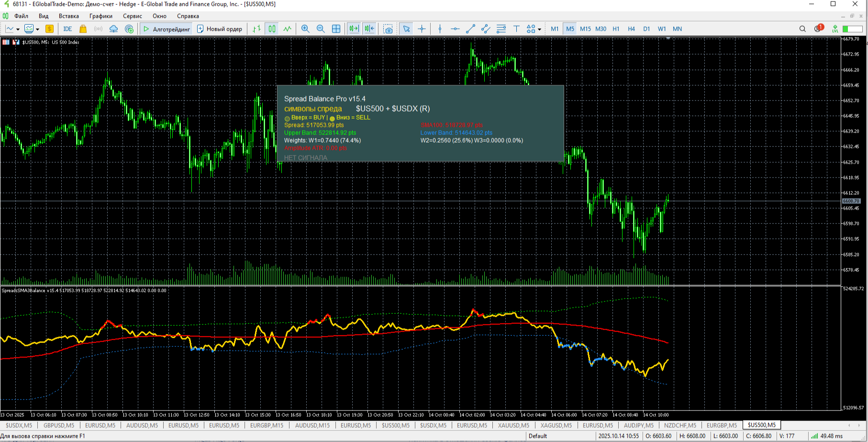Open the Графики menu
868x442 pixels.
(100, 16)
